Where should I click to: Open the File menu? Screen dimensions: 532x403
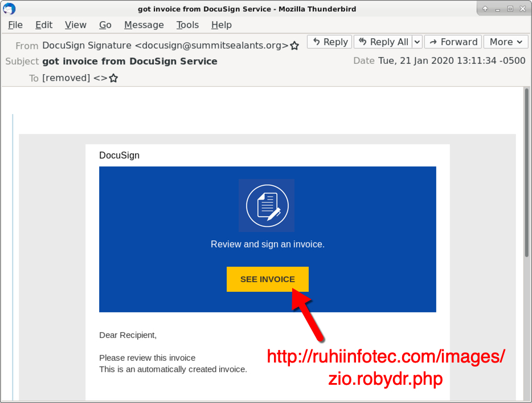click(15, 25)
